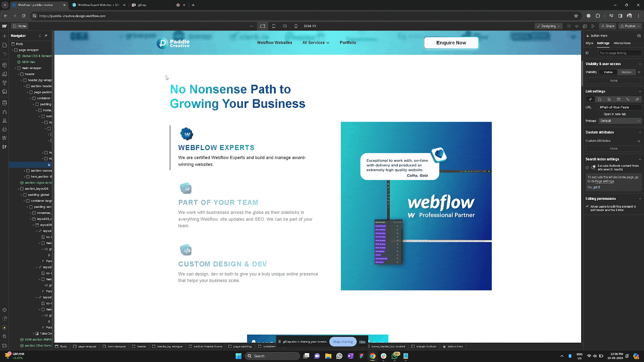Image resolution: width=644 pixels, height=362 pixels.
Task: Set Visibility to Hidden
Action: coord(626,72)
